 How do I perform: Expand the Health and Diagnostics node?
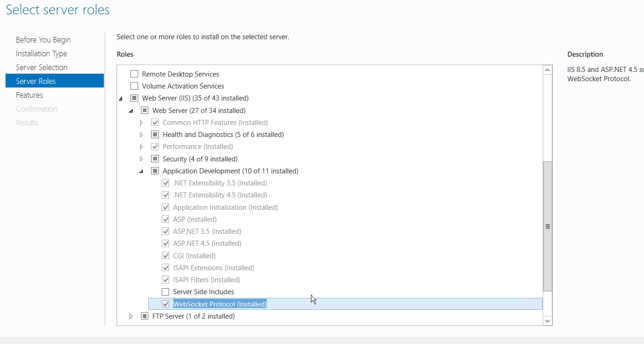click(x=141, y=134)
